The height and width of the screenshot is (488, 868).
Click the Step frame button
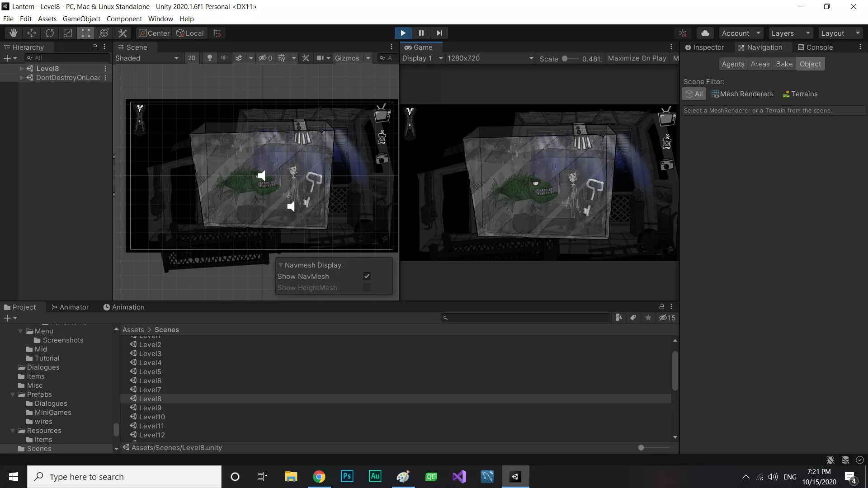(439, 33)
